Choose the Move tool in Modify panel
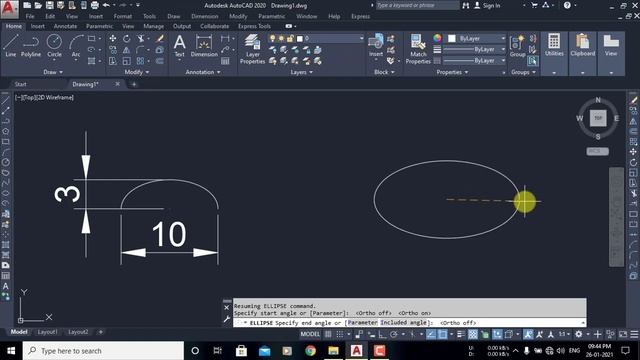Screen dimensions: 640x360 coord(113,38)
